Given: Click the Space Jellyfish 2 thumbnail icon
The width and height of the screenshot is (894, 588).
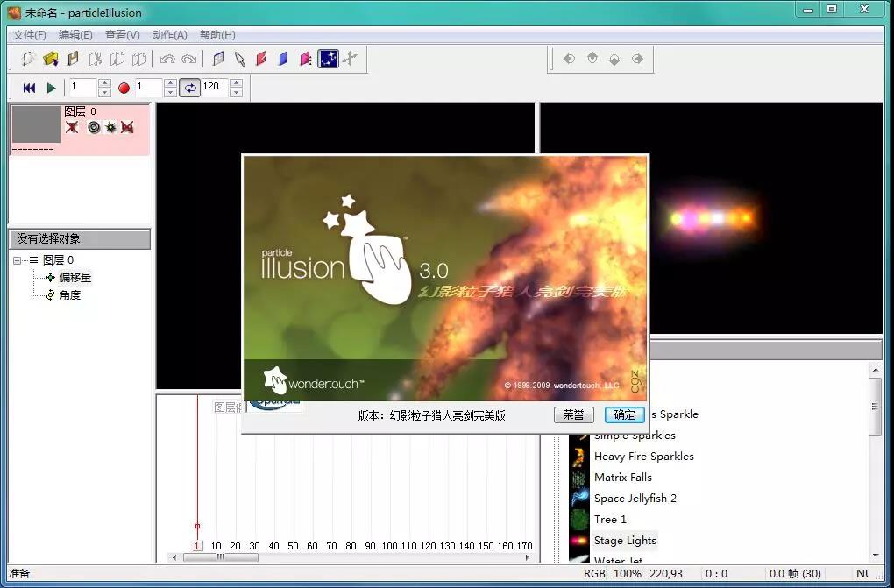Looking at the screenshot, I should (x=579, y=499).
